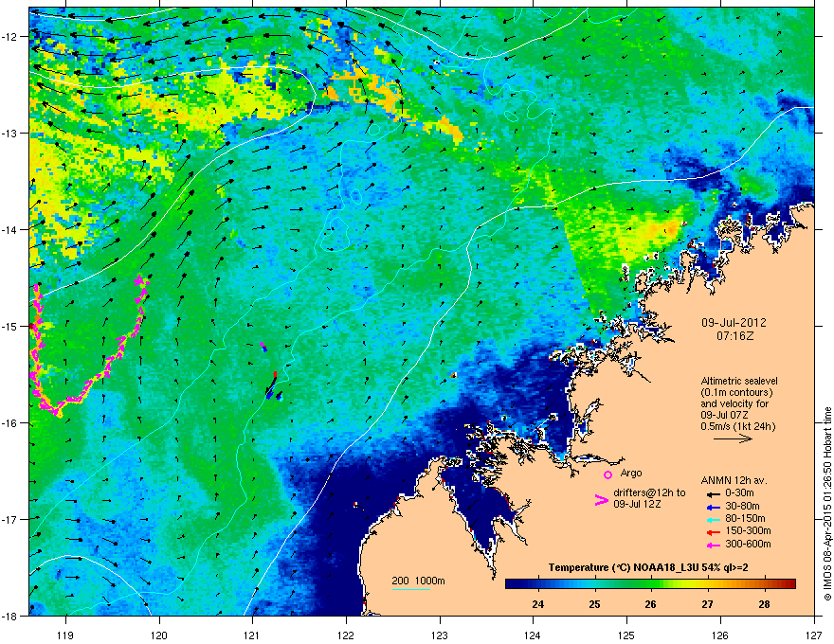The image size is (834, 644).
Task: Click the time label 07:16Z
Action: [734, 336]
